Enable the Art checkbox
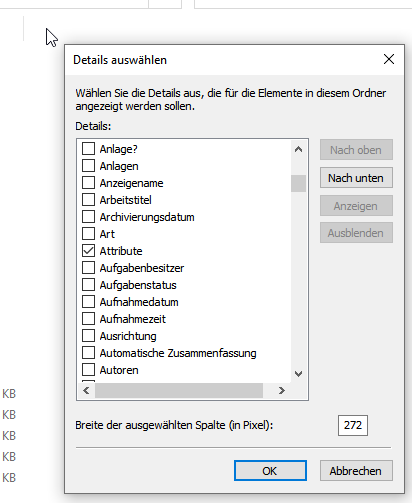This screenshot has width=412, height=503. coord(88,233)
